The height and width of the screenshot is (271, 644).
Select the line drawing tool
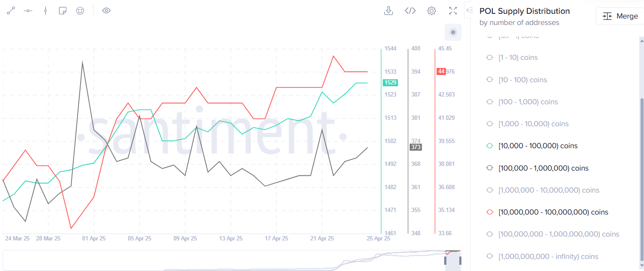(x=11, y=11)
